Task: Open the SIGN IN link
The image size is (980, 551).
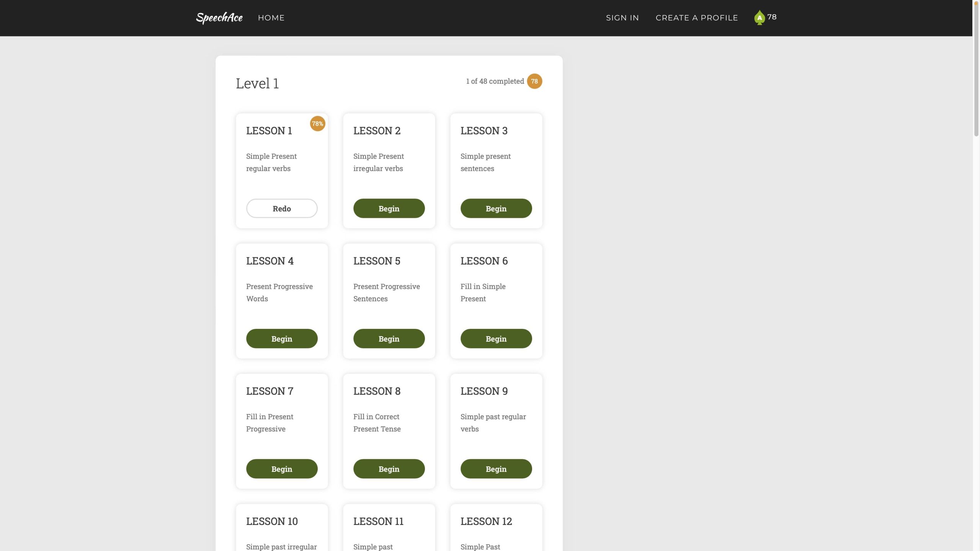Action: point(622,18)
